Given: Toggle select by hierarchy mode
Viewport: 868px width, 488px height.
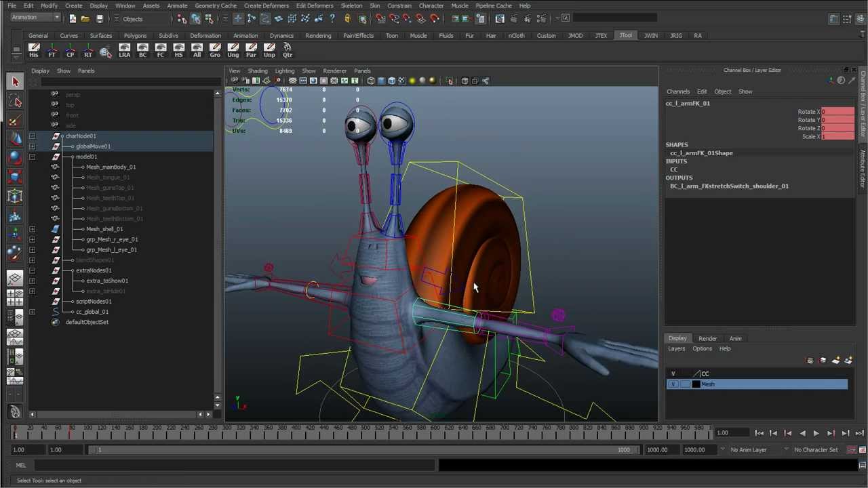Looking at the screenshot, I should pyautogui.click(x=182, y=18).
